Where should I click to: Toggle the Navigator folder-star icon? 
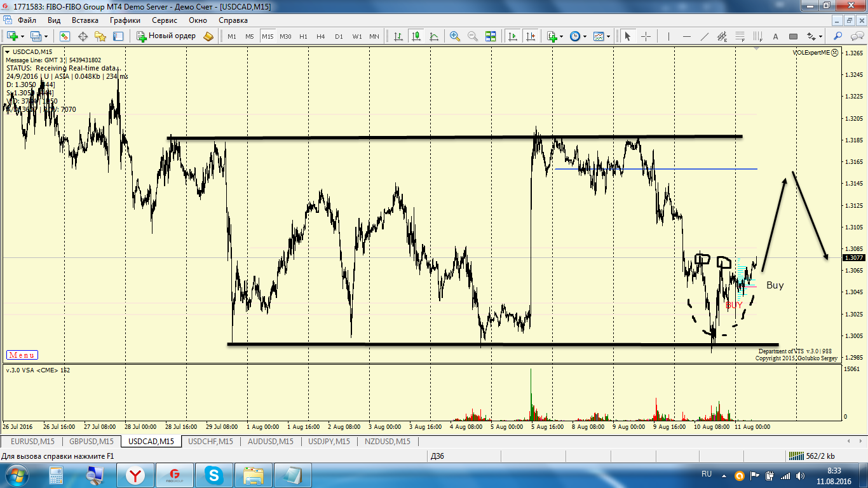coord(100,36)
